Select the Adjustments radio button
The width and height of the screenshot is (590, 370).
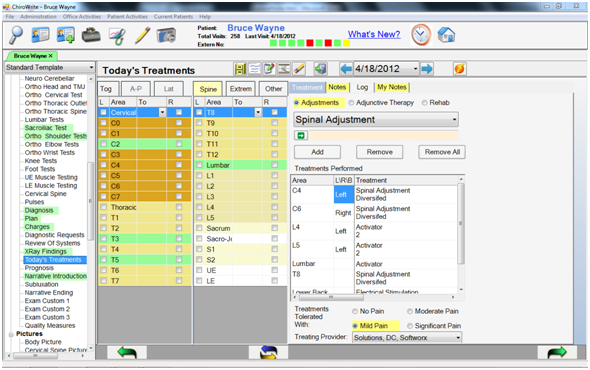point(296,103)
